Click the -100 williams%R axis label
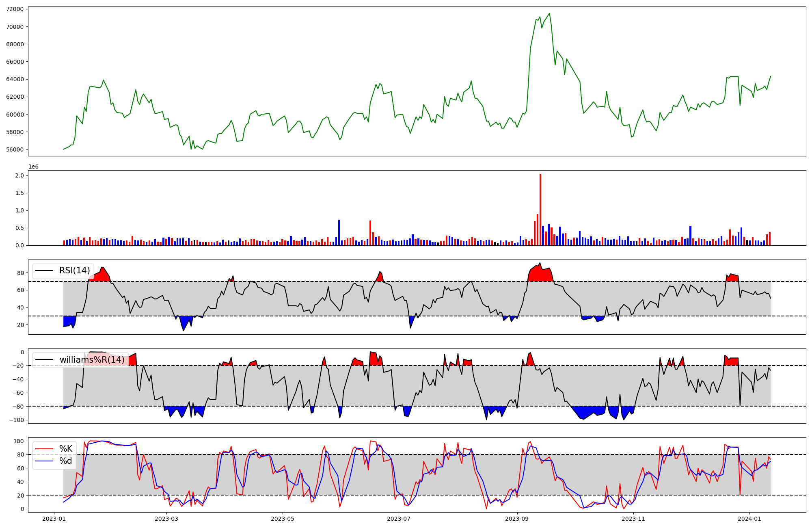Image resolution: width=812 pixels, height=528 pixels. (x=17, y=420)
